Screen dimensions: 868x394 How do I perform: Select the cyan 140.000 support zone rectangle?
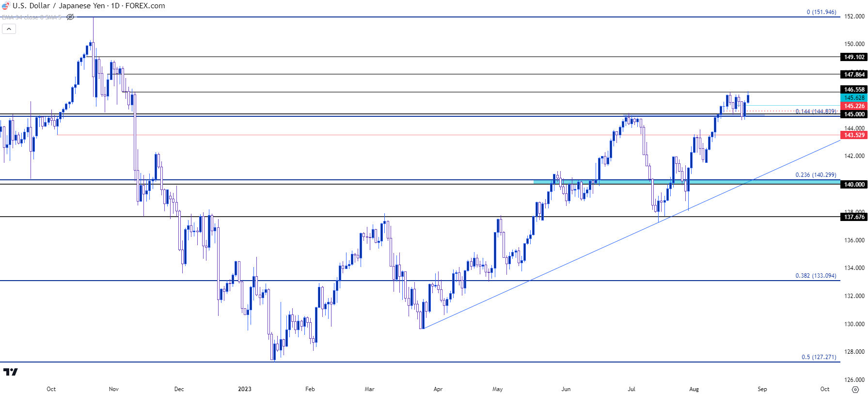point(687,182)
